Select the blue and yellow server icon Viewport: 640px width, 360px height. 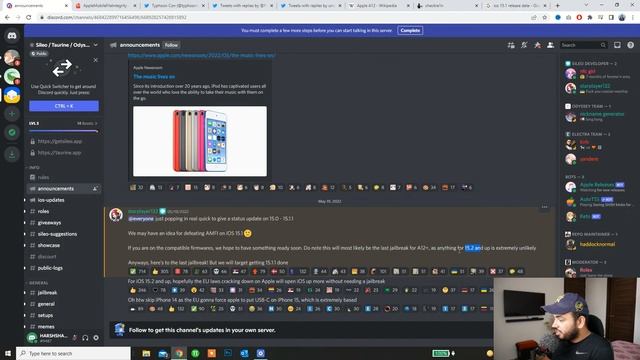coord(12,95)
